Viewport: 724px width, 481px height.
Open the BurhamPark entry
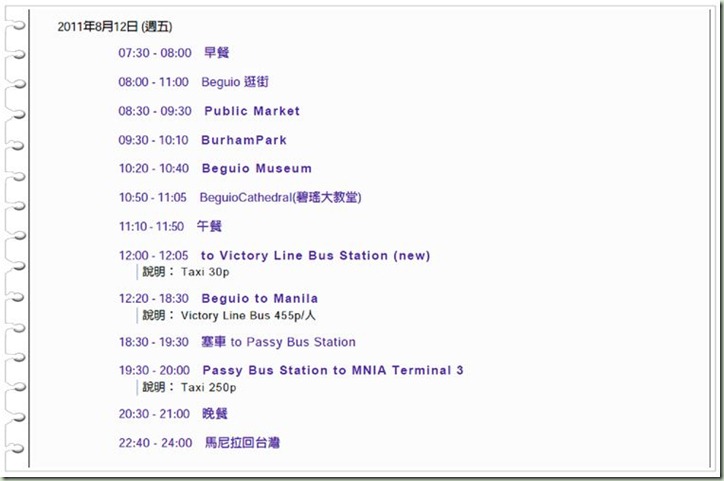coord(244,140)
